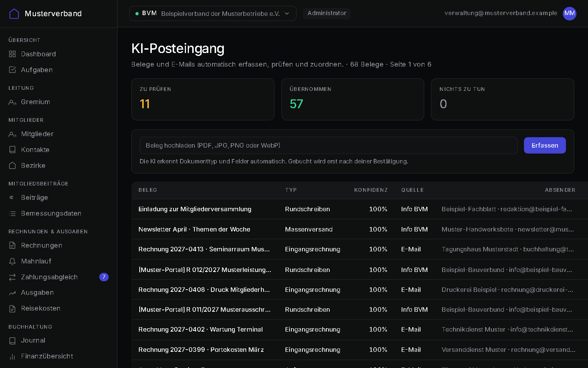Click sender Druckerei Beispiel

(507, 290)
